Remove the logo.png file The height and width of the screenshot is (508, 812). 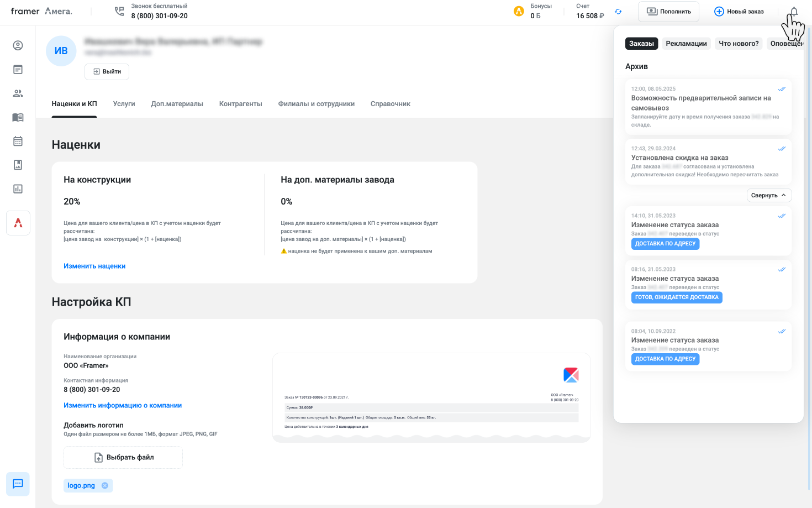105,485
